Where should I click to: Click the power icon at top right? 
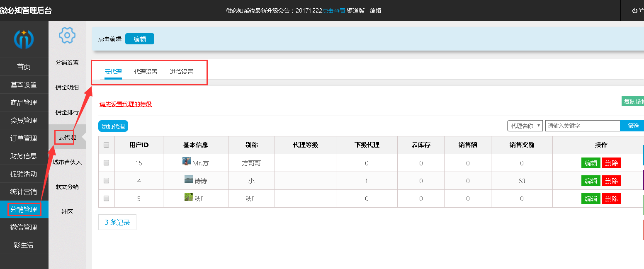click(634, 11)
